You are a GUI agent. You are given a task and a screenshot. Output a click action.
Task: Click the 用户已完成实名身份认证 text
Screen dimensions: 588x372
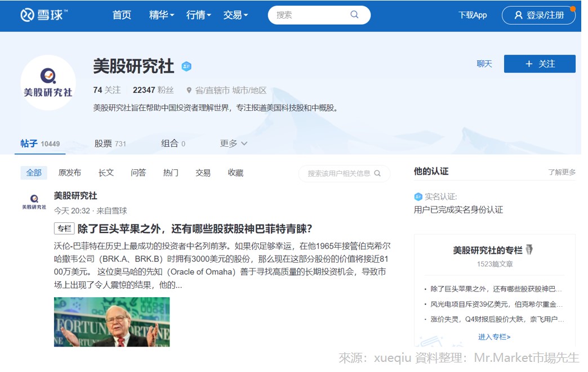(458, 210)
